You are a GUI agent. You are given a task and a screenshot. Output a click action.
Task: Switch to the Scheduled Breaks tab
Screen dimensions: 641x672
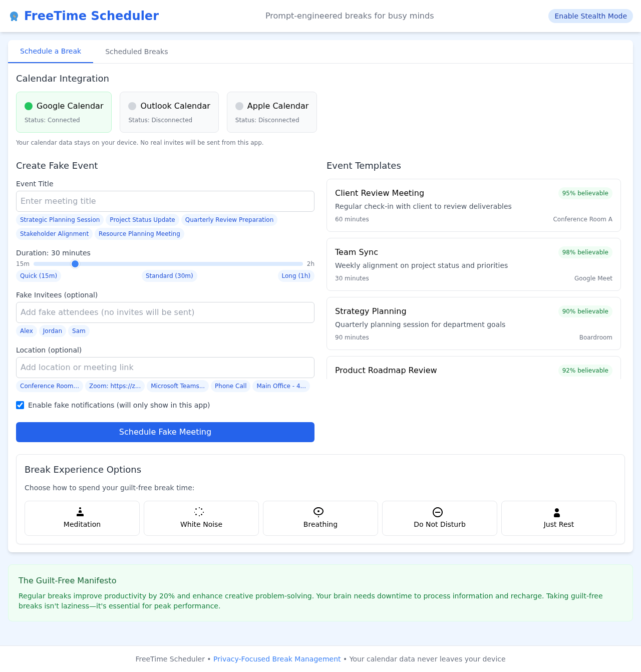click(x=136, y=52)
